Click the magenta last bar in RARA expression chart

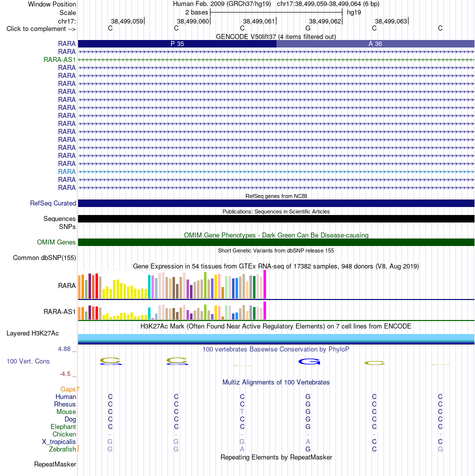pyautogui.click(x=264, y=284)
